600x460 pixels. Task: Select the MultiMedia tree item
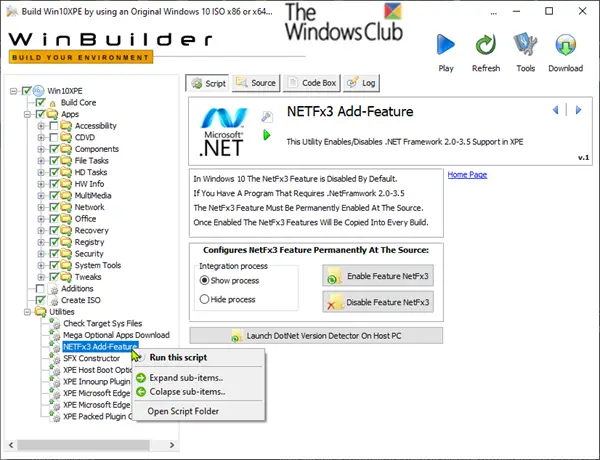[x=93, y=196]
